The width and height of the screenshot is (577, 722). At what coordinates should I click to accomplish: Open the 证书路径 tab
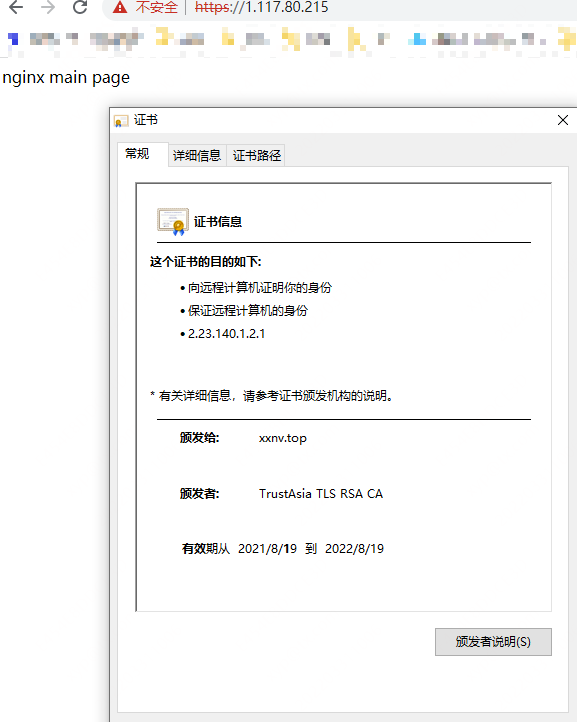click(x=256, y=156)
